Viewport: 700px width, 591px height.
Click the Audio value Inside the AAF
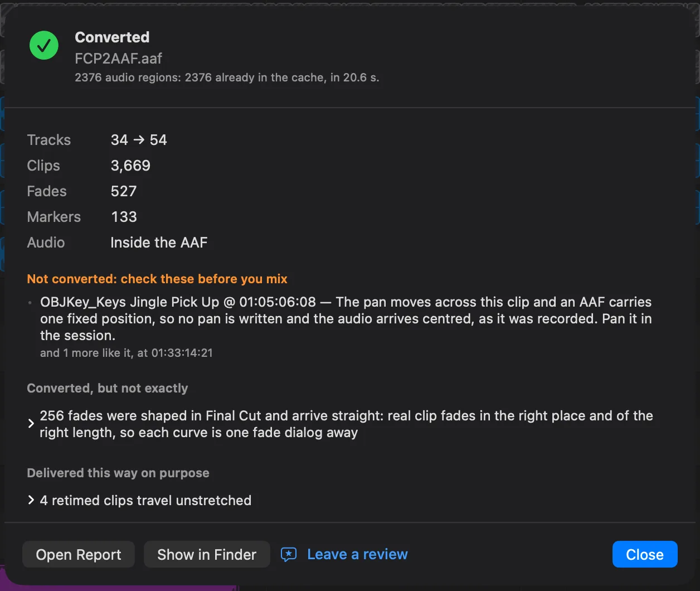click(x=159, y=243)
